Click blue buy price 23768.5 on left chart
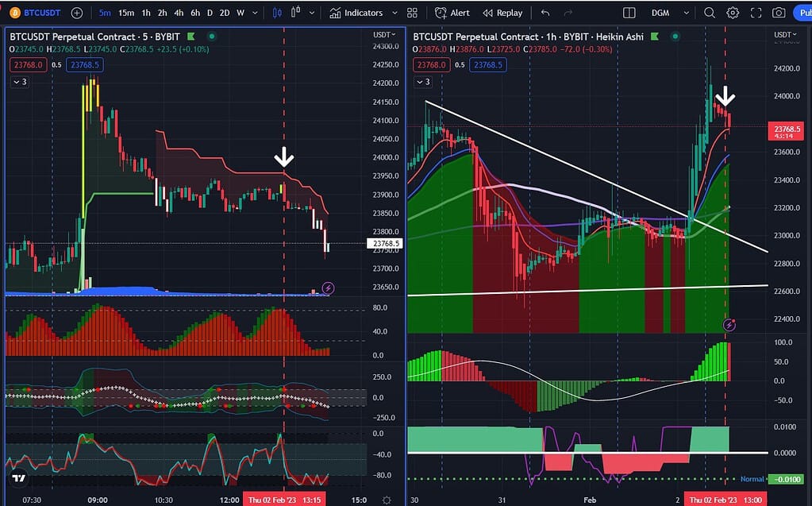 [x=85, y=65]
